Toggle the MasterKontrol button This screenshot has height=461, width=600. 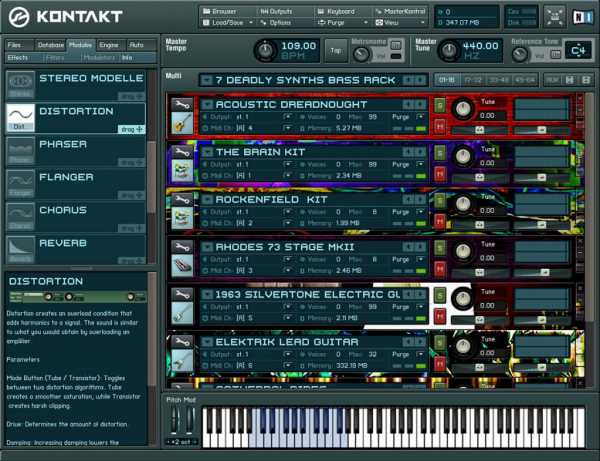[400, 12]
